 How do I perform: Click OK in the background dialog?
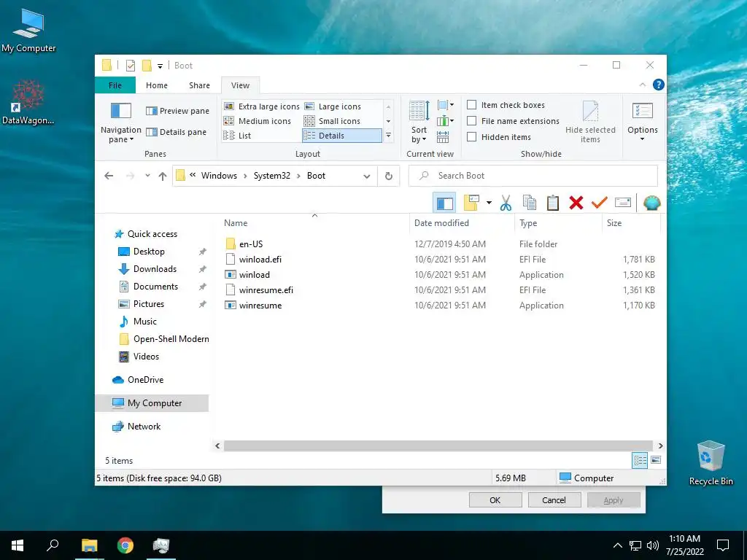click(x=495, y=500)
